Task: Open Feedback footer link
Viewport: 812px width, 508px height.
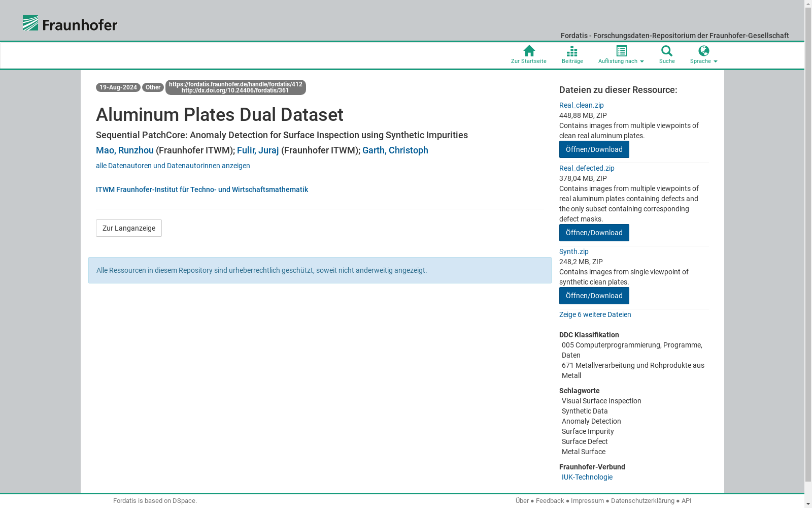Action: pos(550,501)
